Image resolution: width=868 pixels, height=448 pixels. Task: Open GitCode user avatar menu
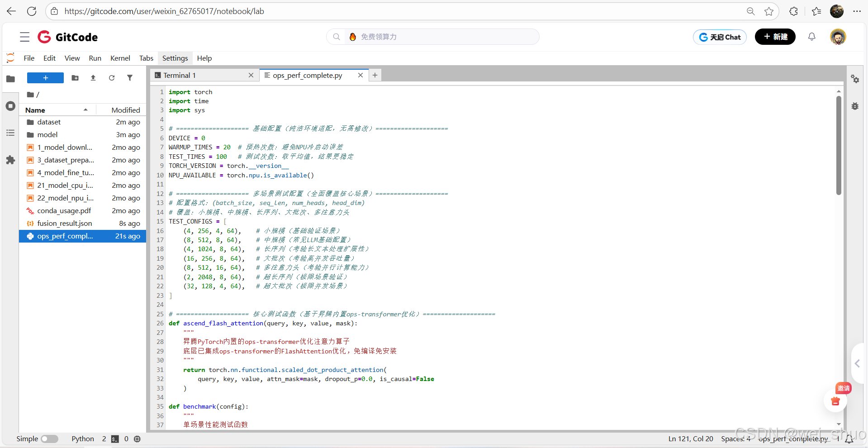[838, 37]
